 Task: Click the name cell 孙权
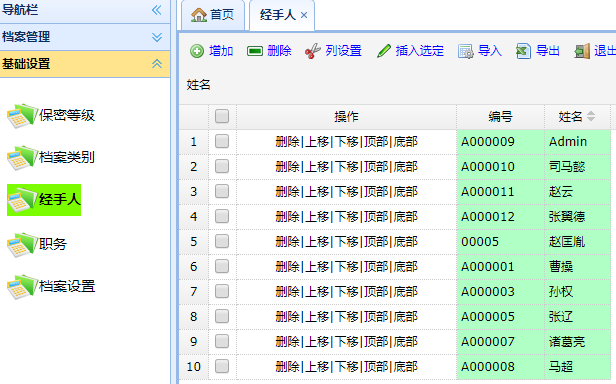tap(578, 292)
